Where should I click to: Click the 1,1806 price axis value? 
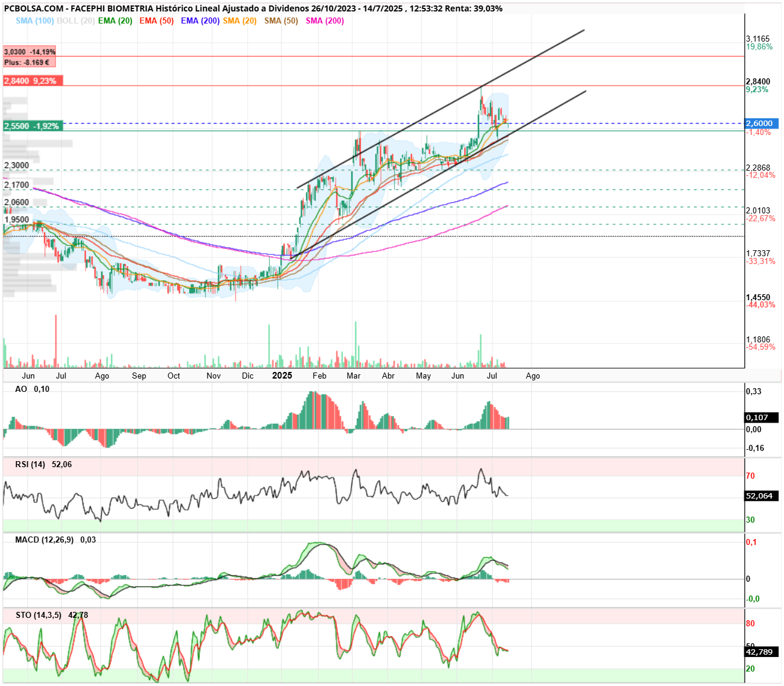pos(758,339)
